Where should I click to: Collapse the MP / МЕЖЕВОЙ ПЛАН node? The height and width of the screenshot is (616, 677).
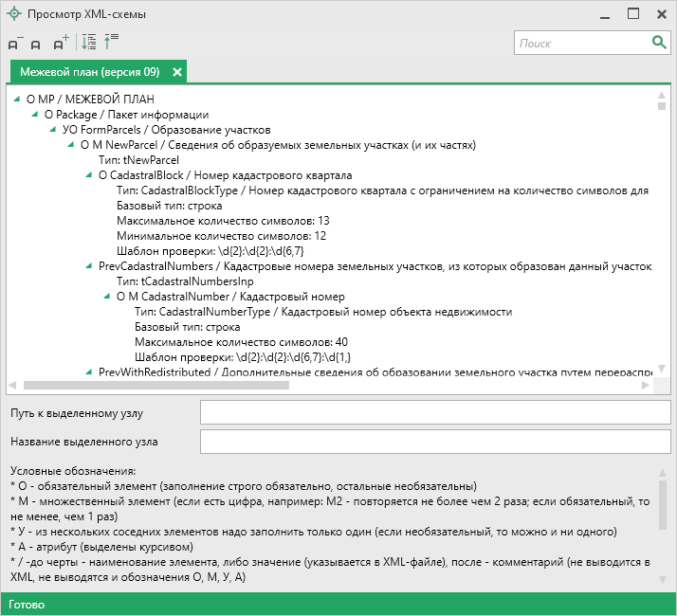(17, 100)
